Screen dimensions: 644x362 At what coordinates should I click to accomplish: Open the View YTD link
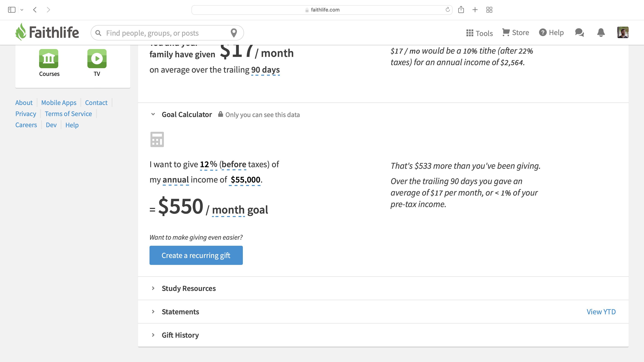click(x=601, y=312)
